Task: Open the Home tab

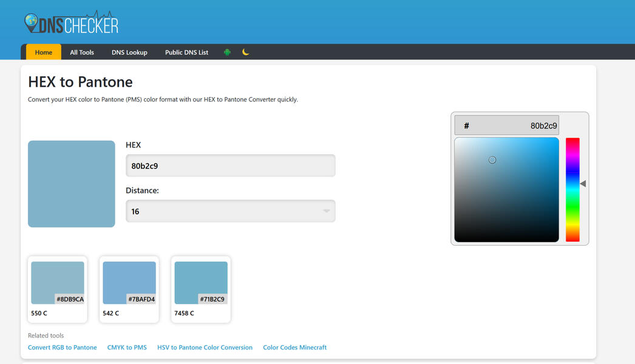Action: [x=43, y=52]
